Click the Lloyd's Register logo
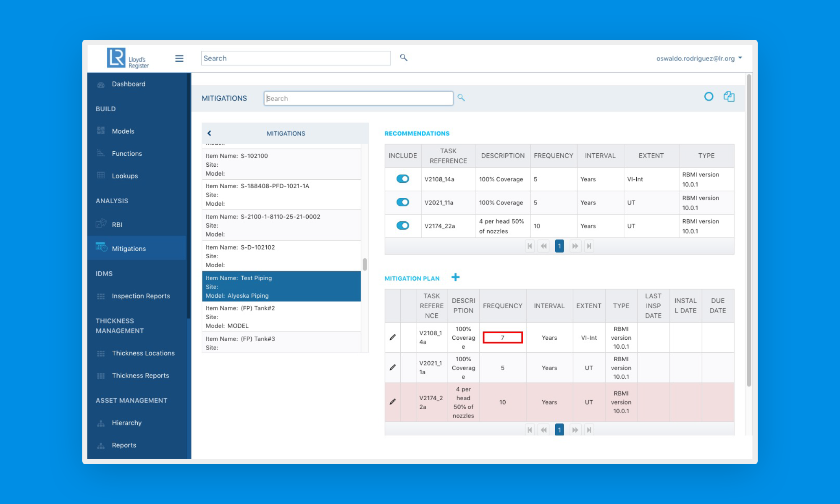 [x=128, y=58]
